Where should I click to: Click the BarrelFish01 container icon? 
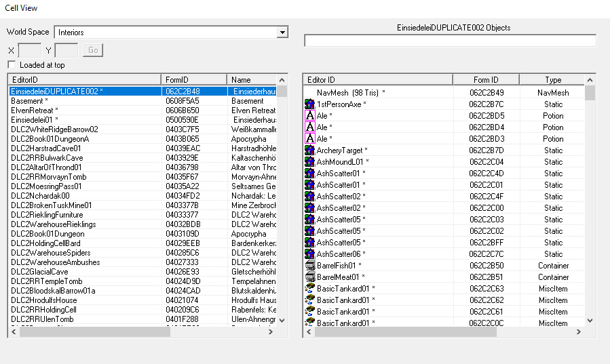[x=309, y=266]
